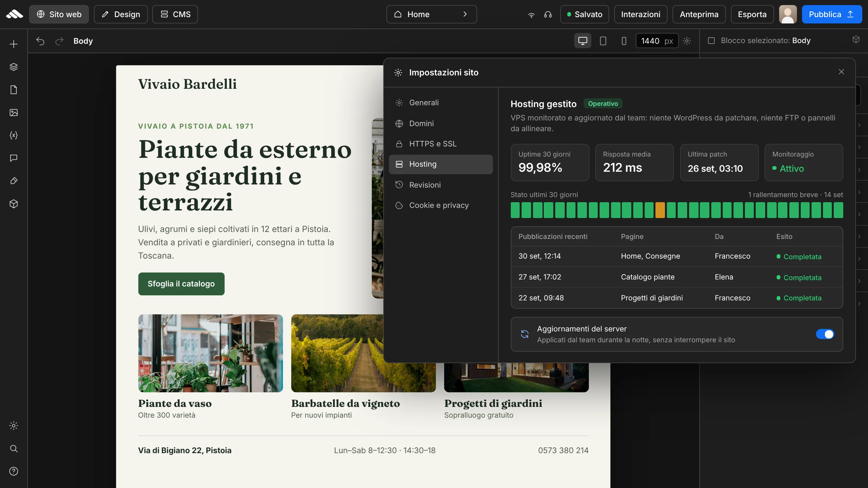Click the user avatar thumbnail
Image resolution: width=868 pixels, height=488 pixels.
788,14
